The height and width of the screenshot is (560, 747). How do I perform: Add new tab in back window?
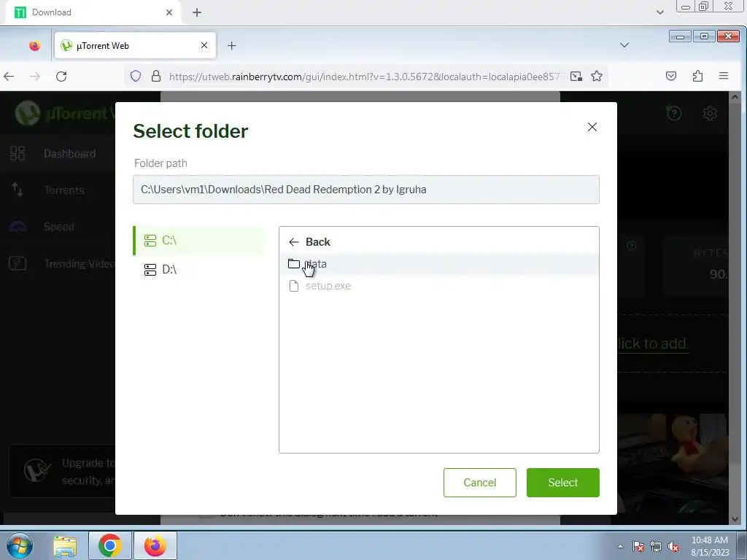pos(197,12)
